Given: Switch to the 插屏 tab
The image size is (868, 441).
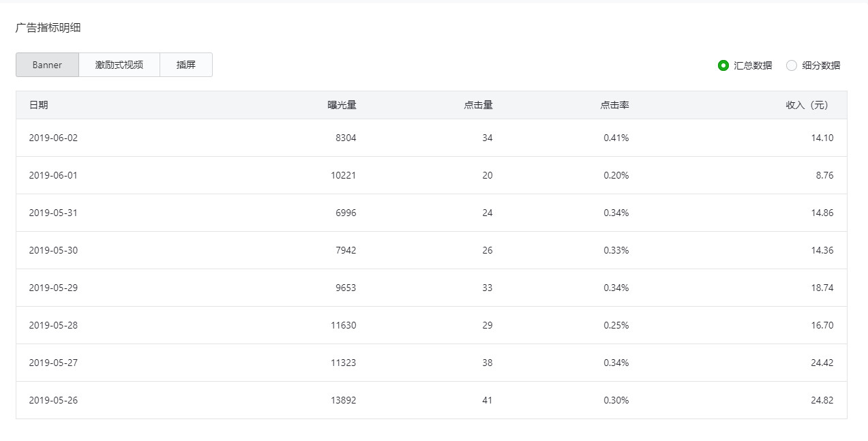Looking at the screenshot, I should pos(185,65).
